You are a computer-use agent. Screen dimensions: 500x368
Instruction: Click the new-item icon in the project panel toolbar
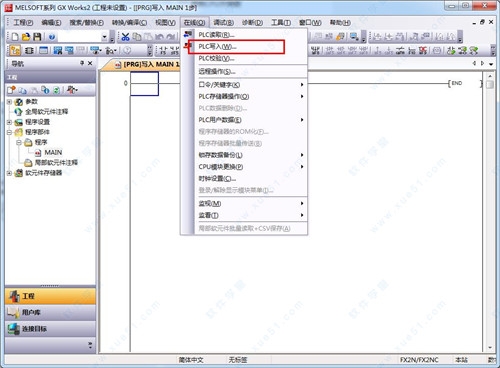tap(12, 90)
